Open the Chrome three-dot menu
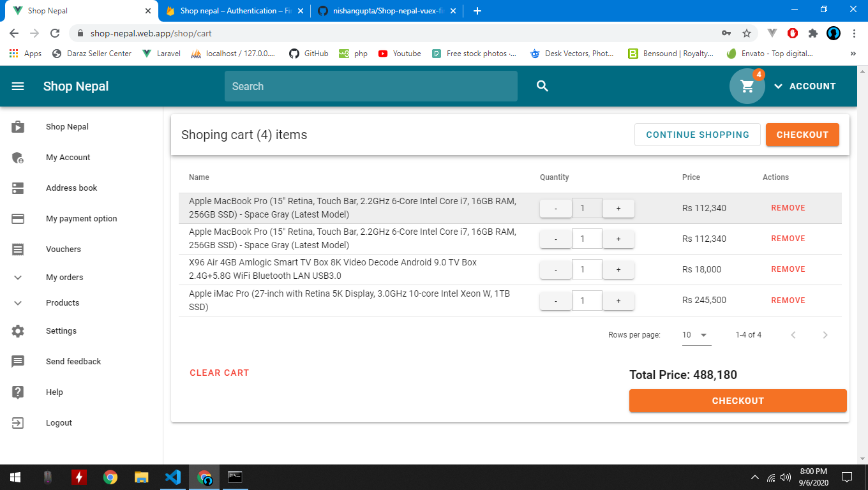This screenshot has height=490, width=868. [x=854, y=33]
